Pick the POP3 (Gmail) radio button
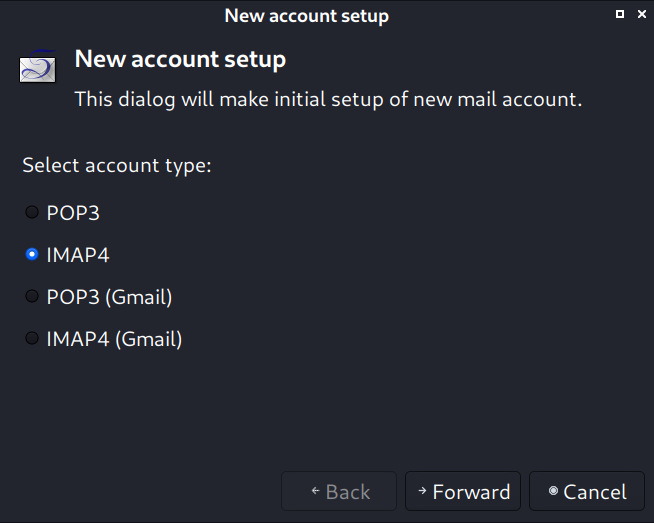The width and height of the screenshot is (654, 523). coord(32,297)
